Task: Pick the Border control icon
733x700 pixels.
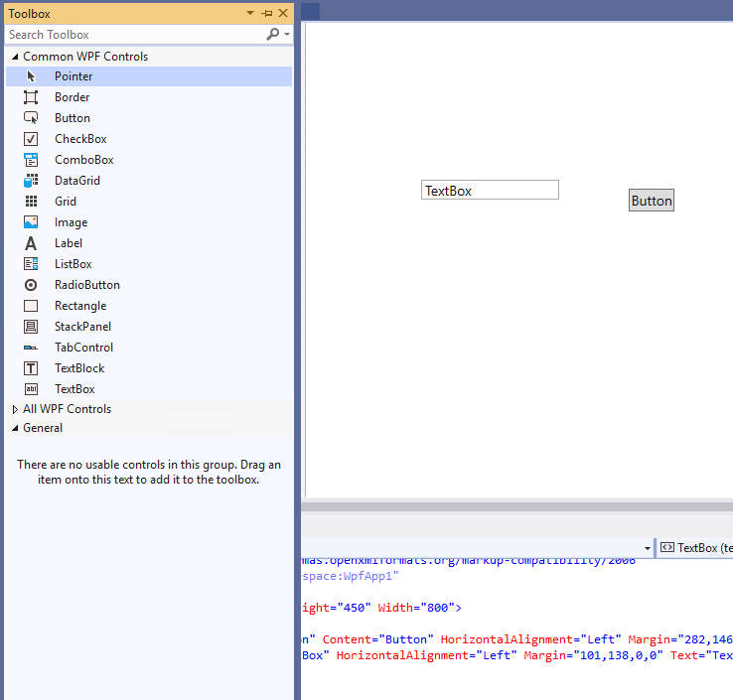Action: [31, 97]
